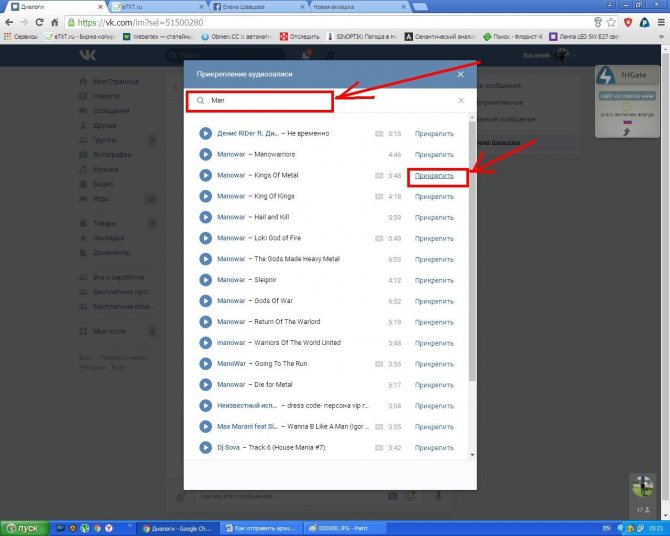Play the dress code- персона vip track

click(x=206, y=406)
